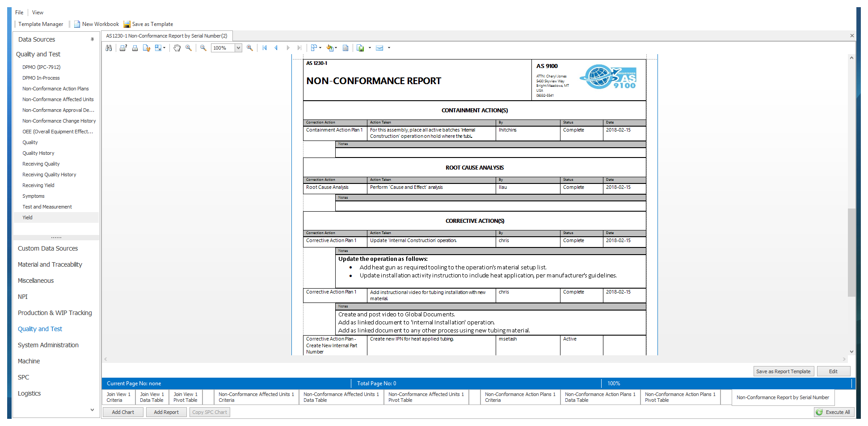Click the watermark icon
The width and height of the screenshot is (868, 426).
(x=346, y=48)
